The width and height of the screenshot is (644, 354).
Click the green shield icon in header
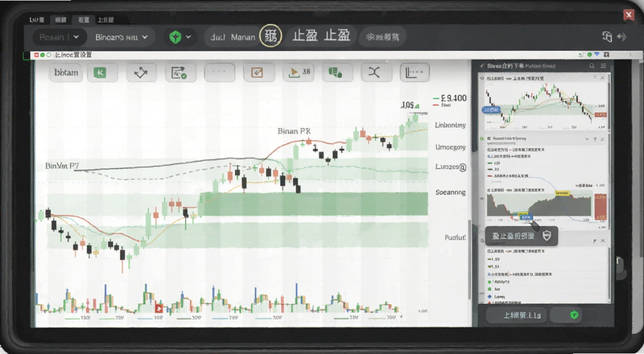[x=175, y=37]
